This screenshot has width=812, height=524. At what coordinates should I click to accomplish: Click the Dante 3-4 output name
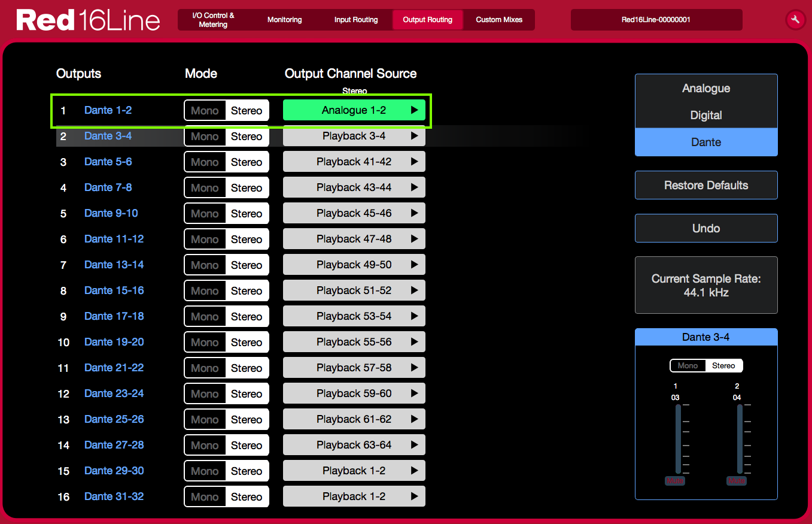(x=108, y=136)
